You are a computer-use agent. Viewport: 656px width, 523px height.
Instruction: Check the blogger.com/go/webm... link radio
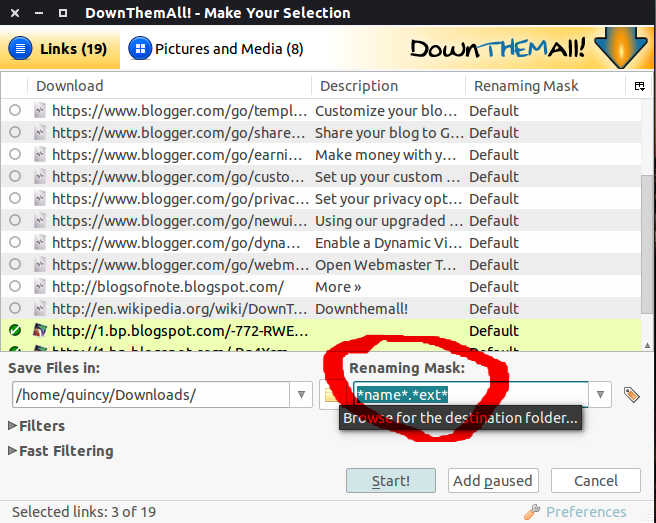coord(15,264)
